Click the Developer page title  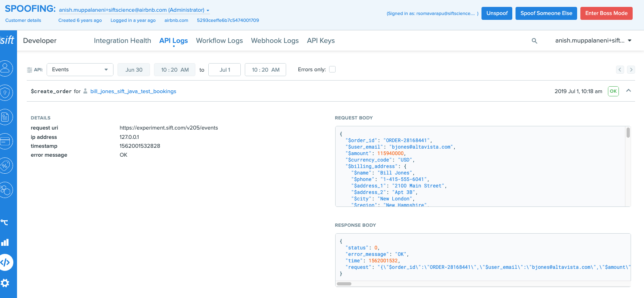[40, 40]
